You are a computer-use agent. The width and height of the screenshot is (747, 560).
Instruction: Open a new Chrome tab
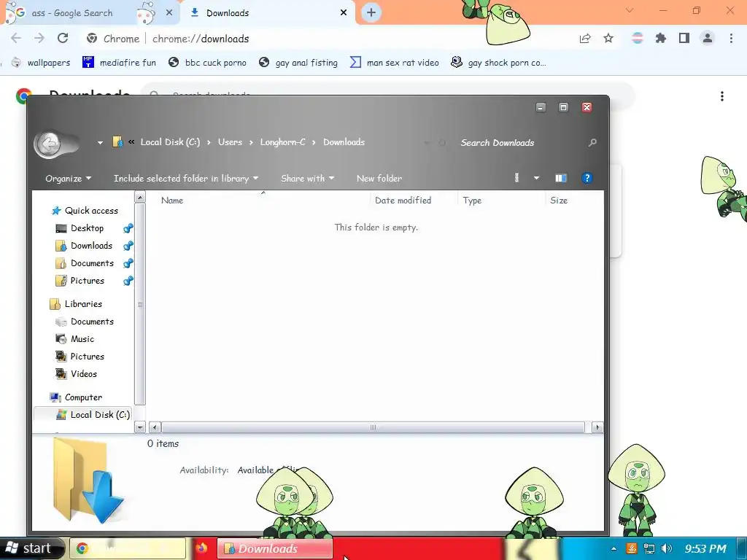[371, 12]
